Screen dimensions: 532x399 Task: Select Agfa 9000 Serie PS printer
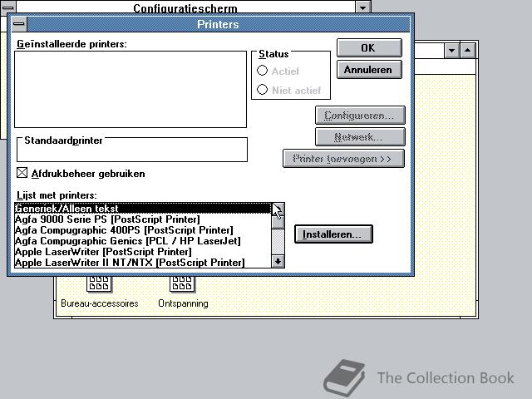pos(143,219)
